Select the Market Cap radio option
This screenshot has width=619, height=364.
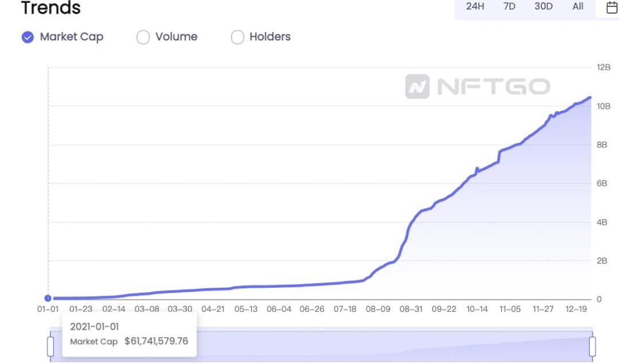pos(28,37)
